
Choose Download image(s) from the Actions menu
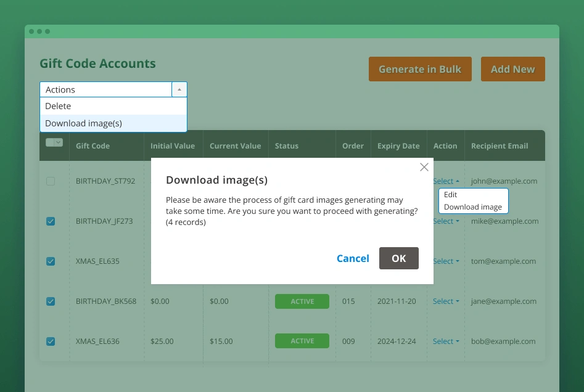coord(83,123)
